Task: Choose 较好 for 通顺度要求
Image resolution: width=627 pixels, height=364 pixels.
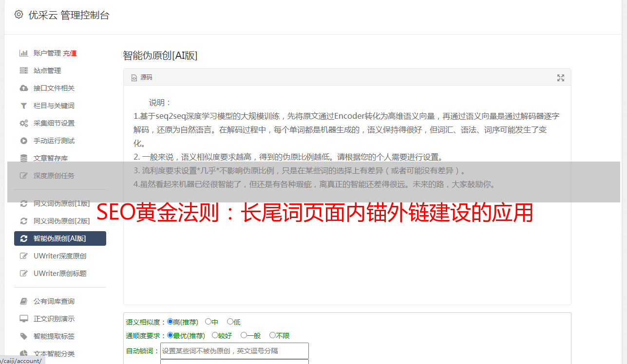Action: click(222, 335)
